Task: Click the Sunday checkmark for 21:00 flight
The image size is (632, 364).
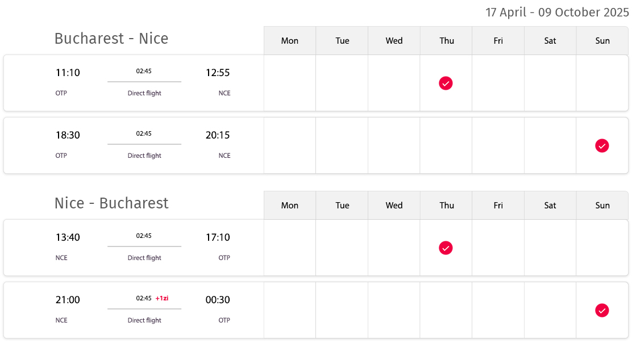Action: [x=602, y=311]
